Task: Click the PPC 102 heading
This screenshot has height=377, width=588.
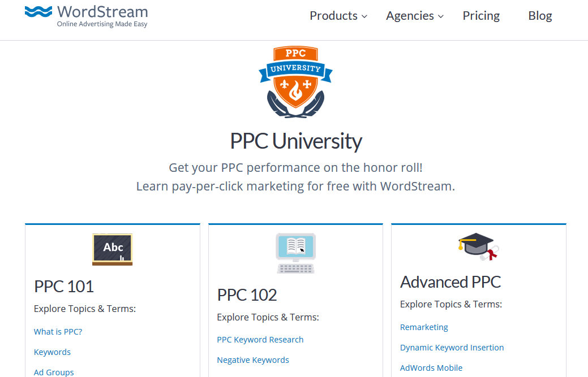Action: (247, 295)
